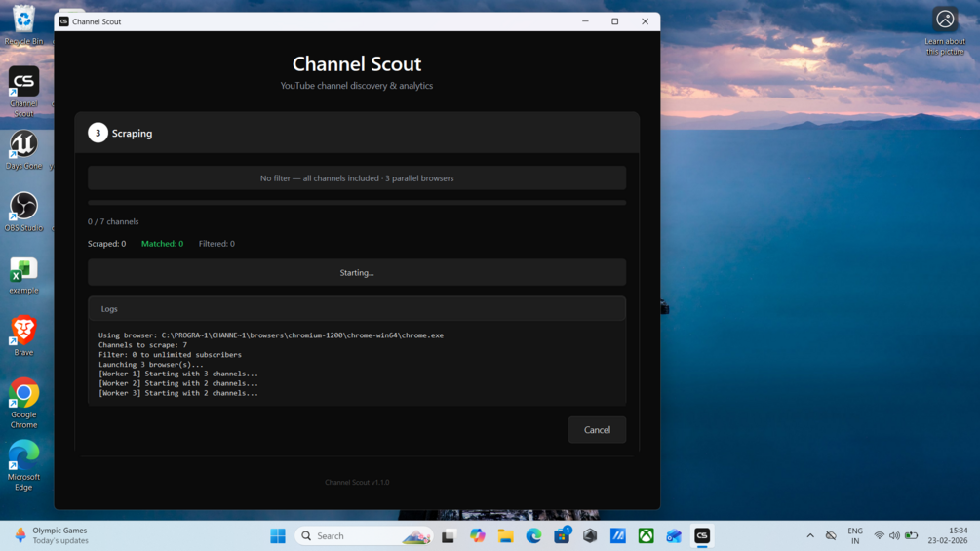Click the step 3 circle badge

point(98,133)
